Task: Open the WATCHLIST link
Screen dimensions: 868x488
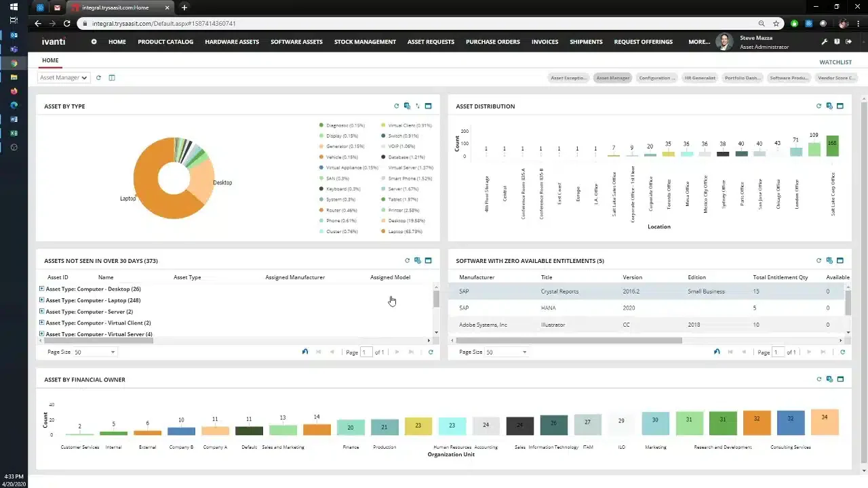Action: 835,62
